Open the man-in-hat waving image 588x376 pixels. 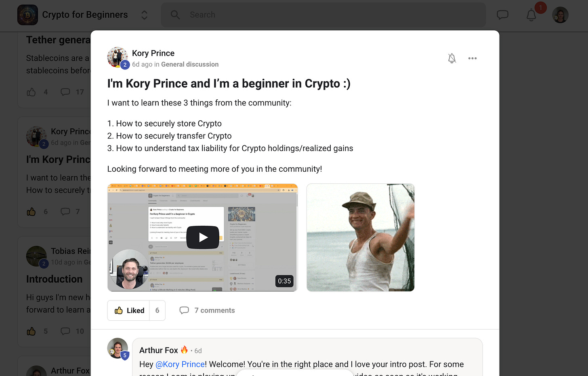361,237
